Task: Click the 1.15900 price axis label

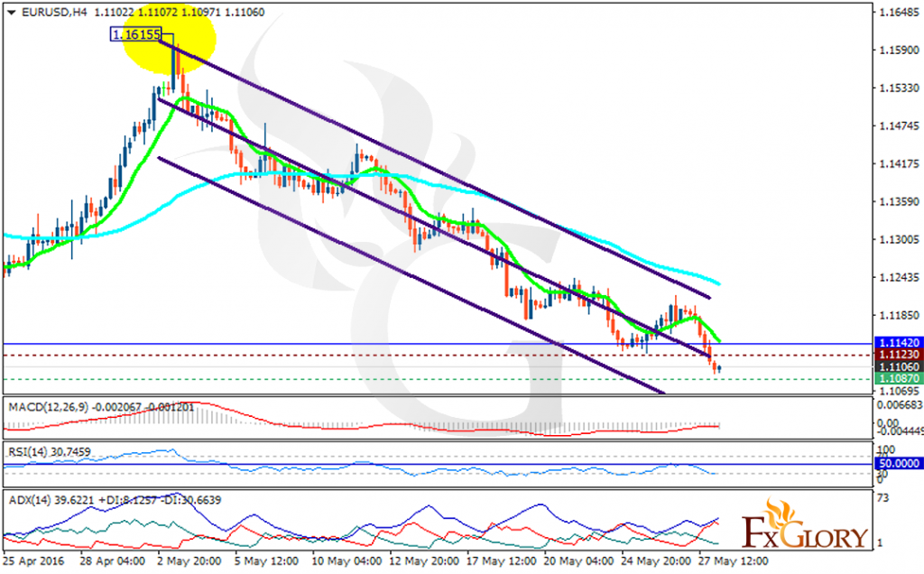Action: coord(900,51)
